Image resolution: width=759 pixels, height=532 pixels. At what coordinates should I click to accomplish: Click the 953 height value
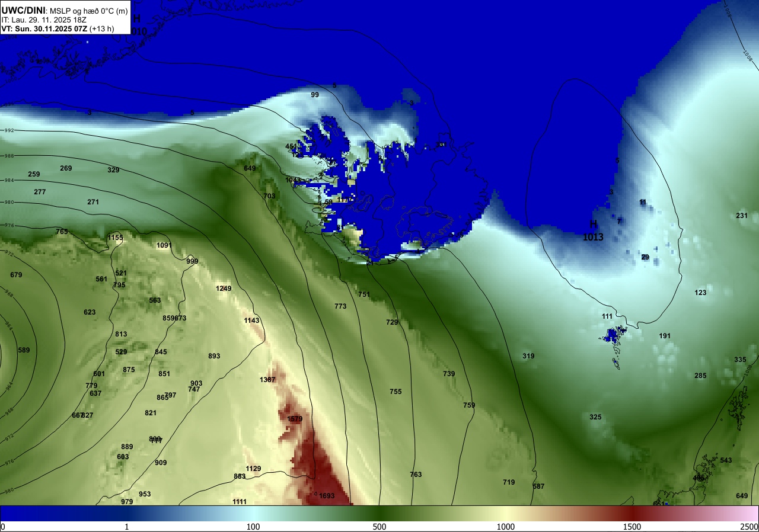click(145, 494)
